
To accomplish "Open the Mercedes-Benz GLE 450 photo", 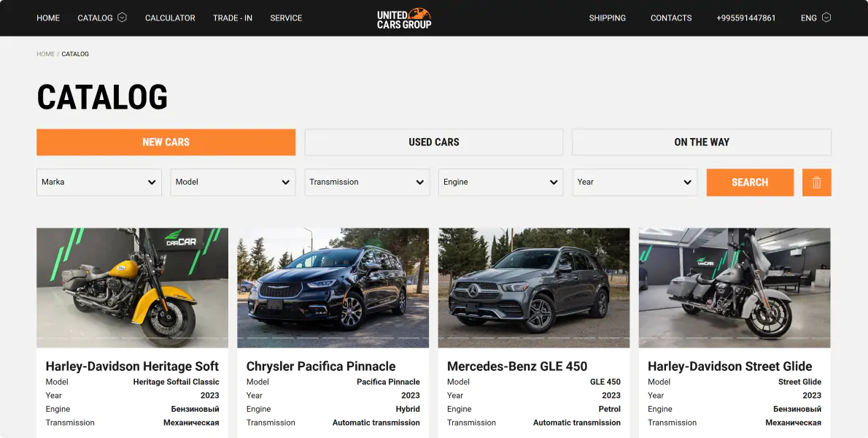I will coord(533,288).
